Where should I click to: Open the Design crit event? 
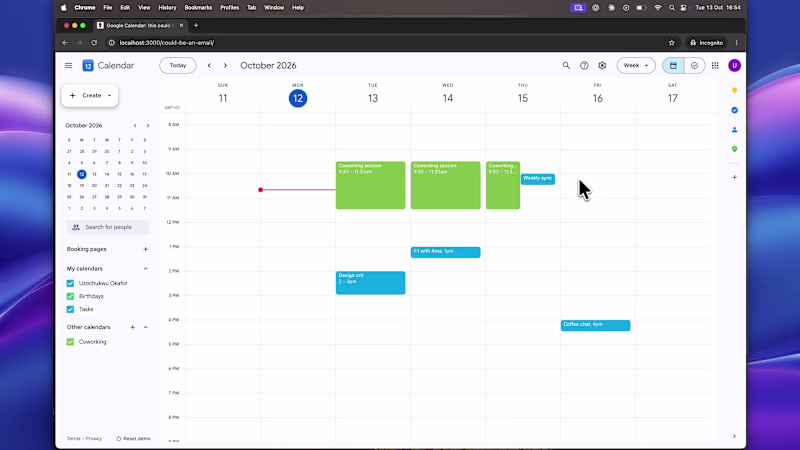pyautogui.click(x=370, y=283)
